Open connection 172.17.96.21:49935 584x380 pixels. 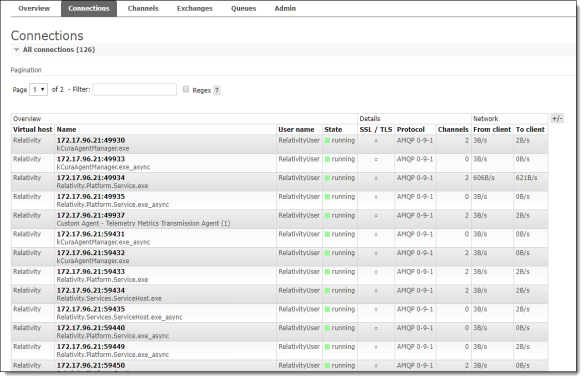(91, 196)
